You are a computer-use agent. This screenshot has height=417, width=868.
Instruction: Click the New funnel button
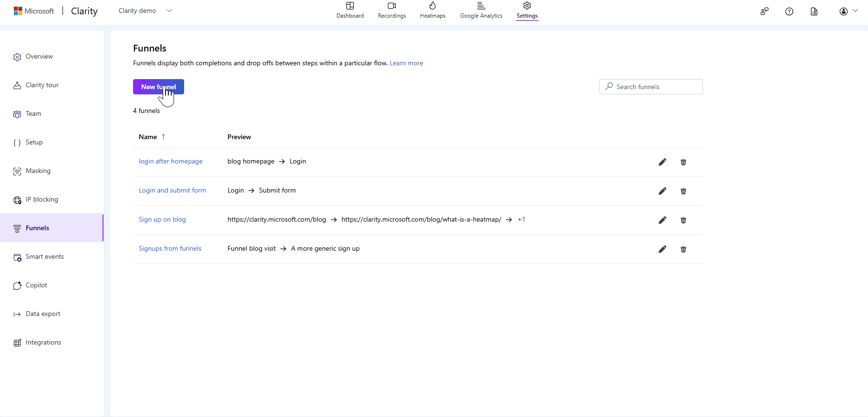(x=158, y=87)
